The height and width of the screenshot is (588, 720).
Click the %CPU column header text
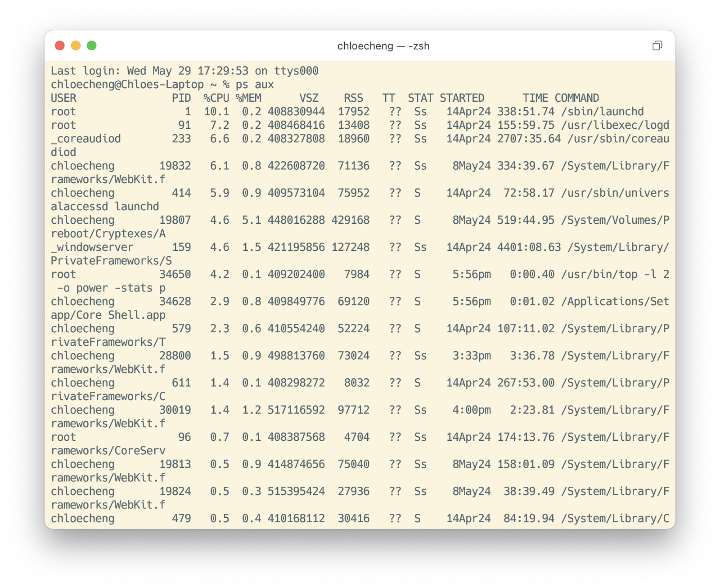tap(216, 98)
